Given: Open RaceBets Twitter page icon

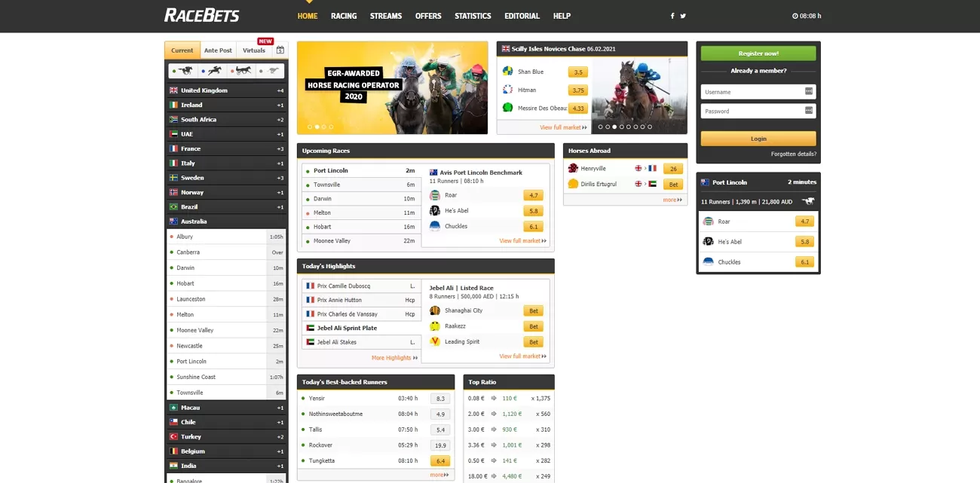Looking at the screenshot, I should coord(683,16).
